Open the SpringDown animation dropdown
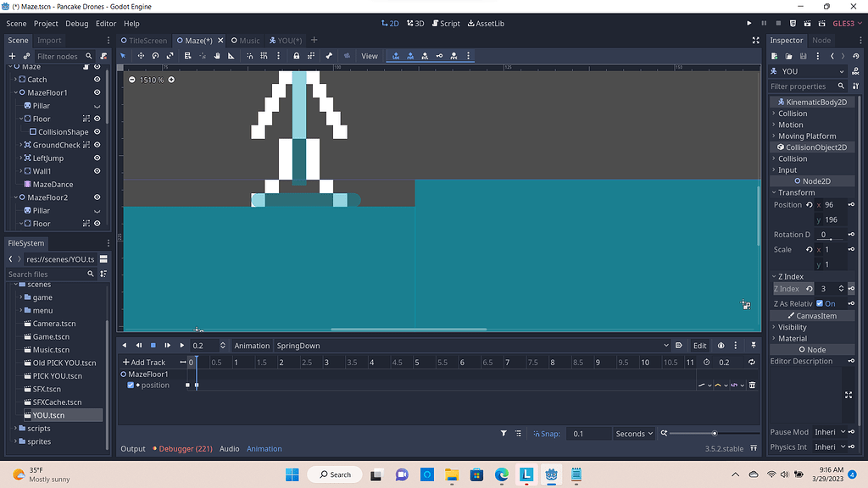 [x=666, y=345]
